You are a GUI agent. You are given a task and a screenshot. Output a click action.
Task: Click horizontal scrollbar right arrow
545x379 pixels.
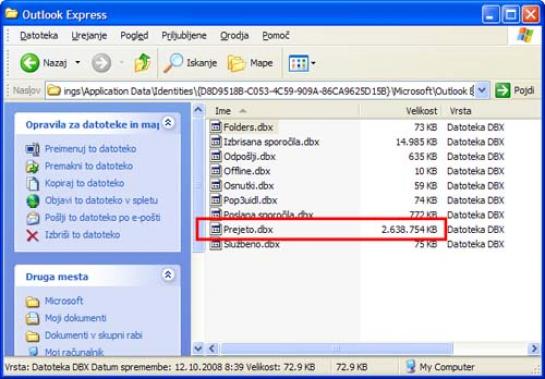[x=534, y=348]
